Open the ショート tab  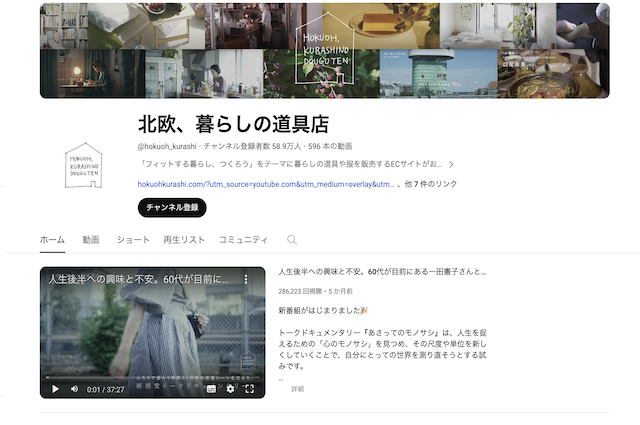click(133, 240)
